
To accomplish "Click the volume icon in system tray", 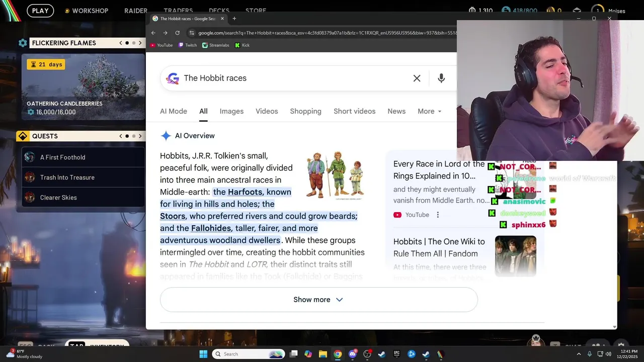I will pos(608,354).
